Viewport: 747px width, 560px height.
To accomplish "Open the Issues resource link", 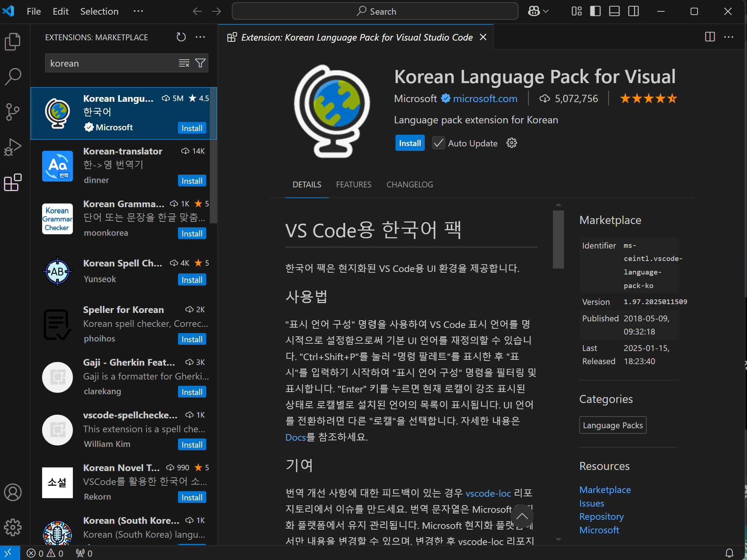I will [592, 503].
